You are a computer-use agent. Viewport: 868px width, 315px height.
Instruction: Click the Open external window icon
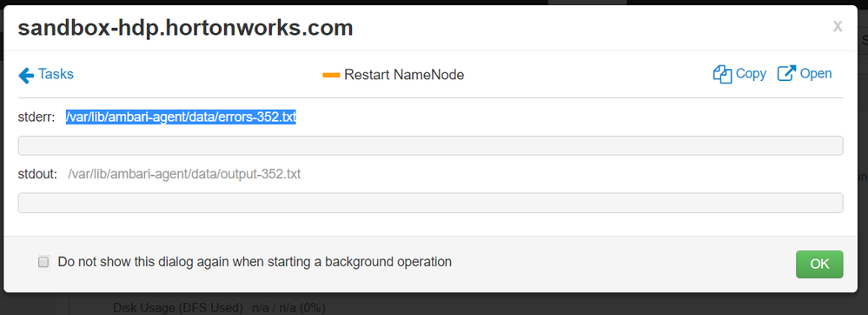tap(786, 73)
